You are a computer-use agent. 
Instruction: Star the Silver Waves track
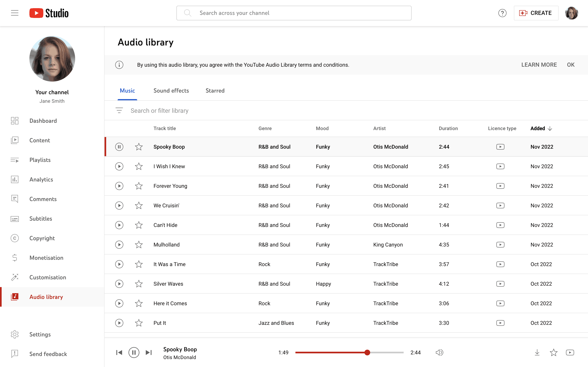pos(139,284)
